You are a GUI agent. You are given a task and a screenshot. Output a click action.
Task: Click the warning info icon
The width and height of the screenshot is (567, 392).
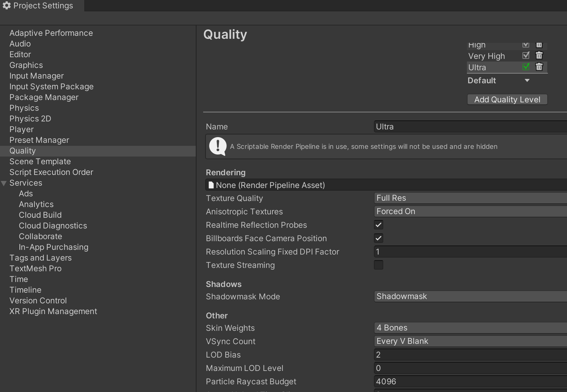pyautogui.click(x=218, y=146)
